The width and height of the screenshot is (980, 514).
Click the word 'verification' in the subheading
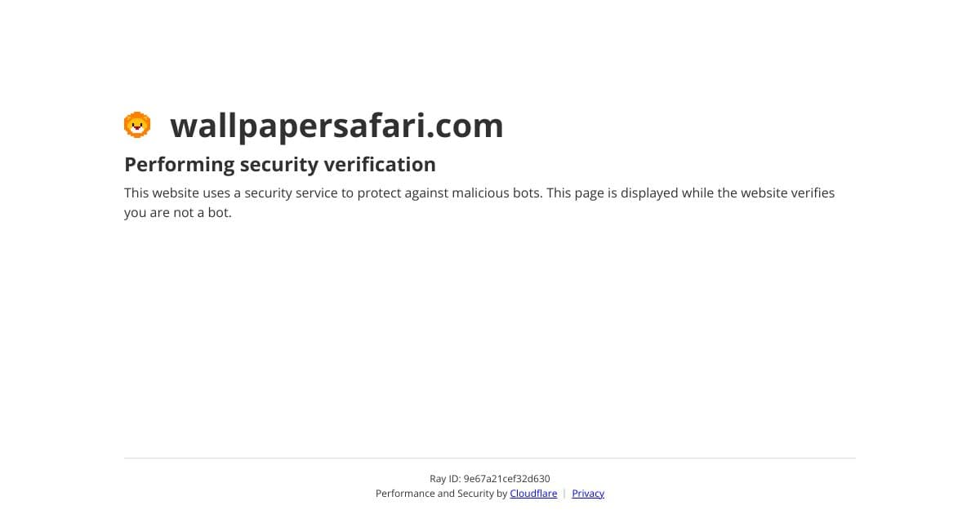pos(380,165)
